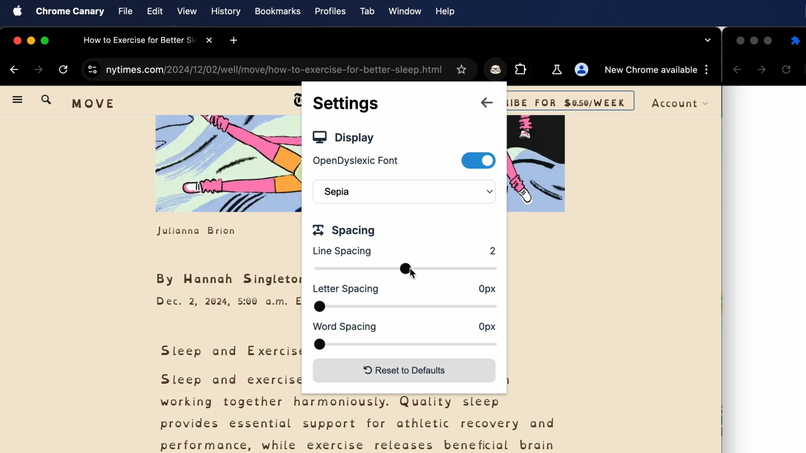Screen dimensions: 806x453
Task: Expand the tab search chevron
Action: click(x=707, y=40)
